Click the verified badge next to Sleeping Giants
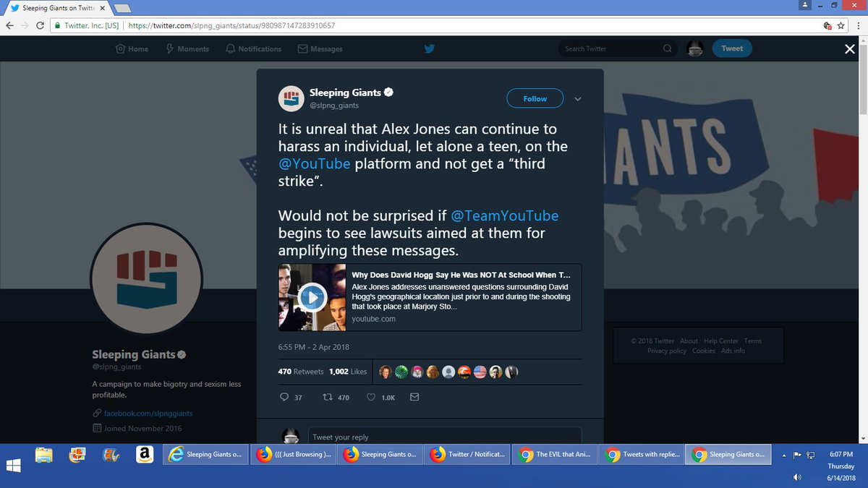 pos(388,93)
